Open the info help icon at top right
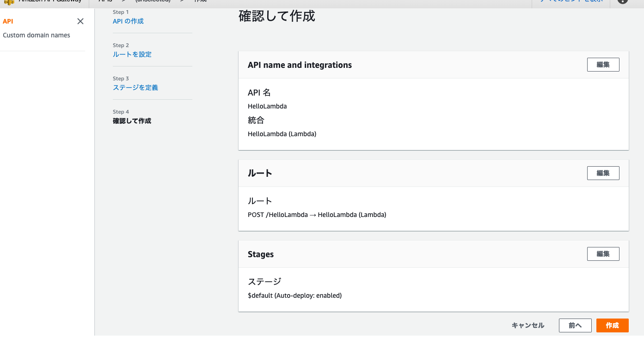Image resolution: width=644 pixels, height=337 pixels. click(623, 1)
